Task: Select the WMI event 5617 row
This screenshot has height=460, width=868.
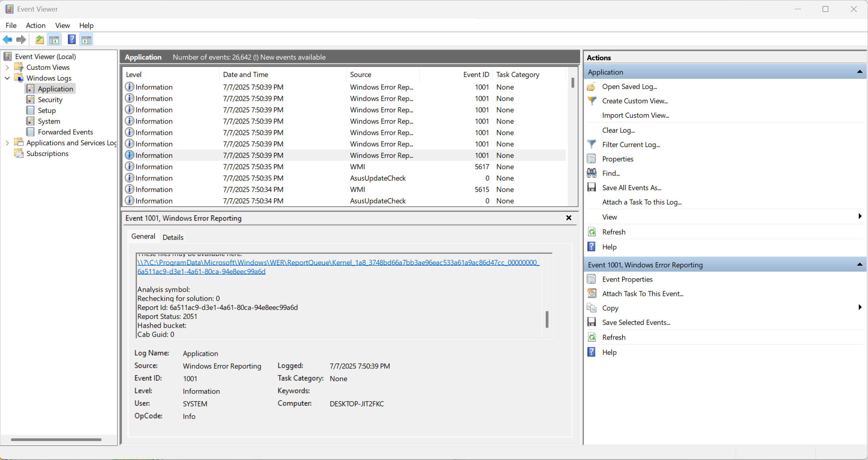Action: [345, 167]
